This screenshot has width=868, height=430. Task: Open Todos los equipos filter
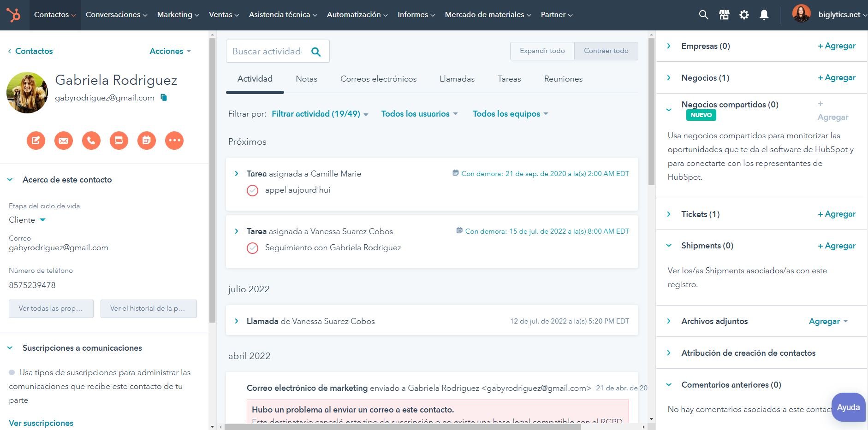(x=510, y=114)
